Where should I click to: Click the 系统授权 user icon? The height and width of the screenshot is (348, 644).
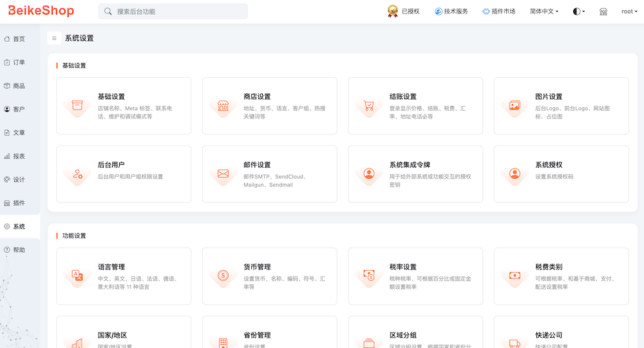pyautogui.click(x=515, y=174)
